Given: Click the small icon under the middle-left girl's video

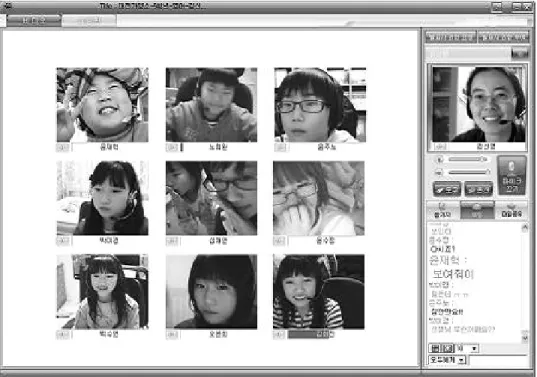Looking at the screenshot, I should (63, 241).
